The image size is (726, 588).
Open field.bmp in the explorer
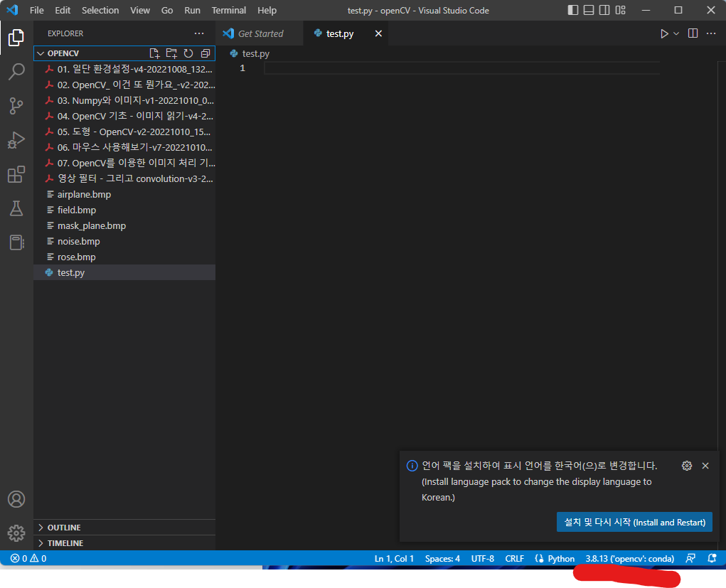[x=124, y=210]
